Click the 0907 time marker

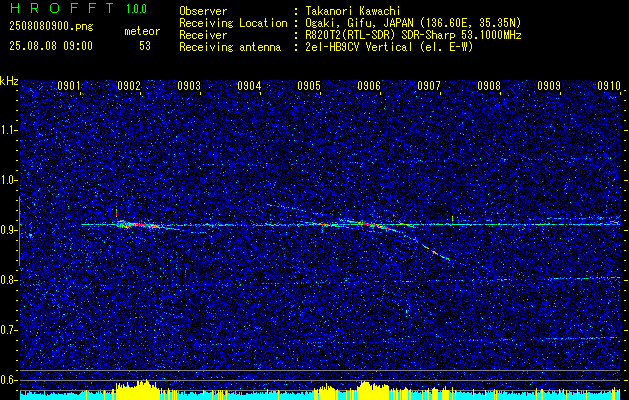[429, 86]
